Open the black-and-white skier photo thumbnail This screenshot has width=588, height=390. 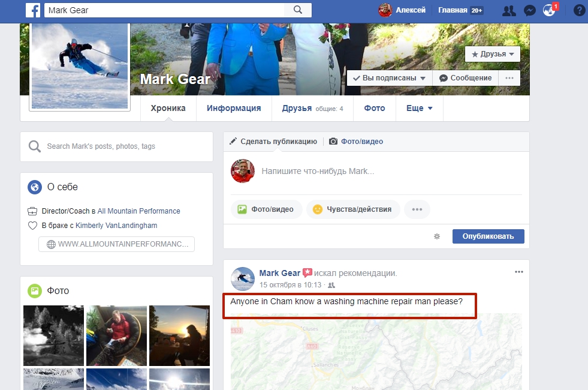(x=53, y=335)
